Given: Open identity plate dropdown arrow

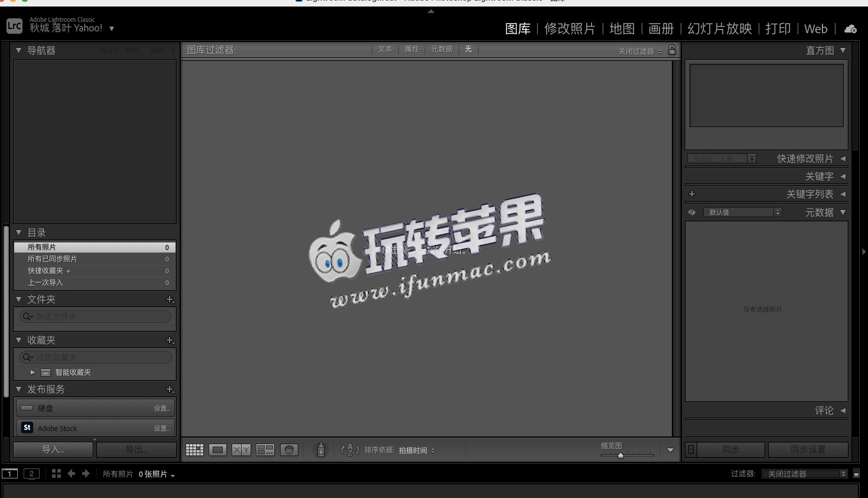Looking at the screenshot, I should (x=112, y=28).
